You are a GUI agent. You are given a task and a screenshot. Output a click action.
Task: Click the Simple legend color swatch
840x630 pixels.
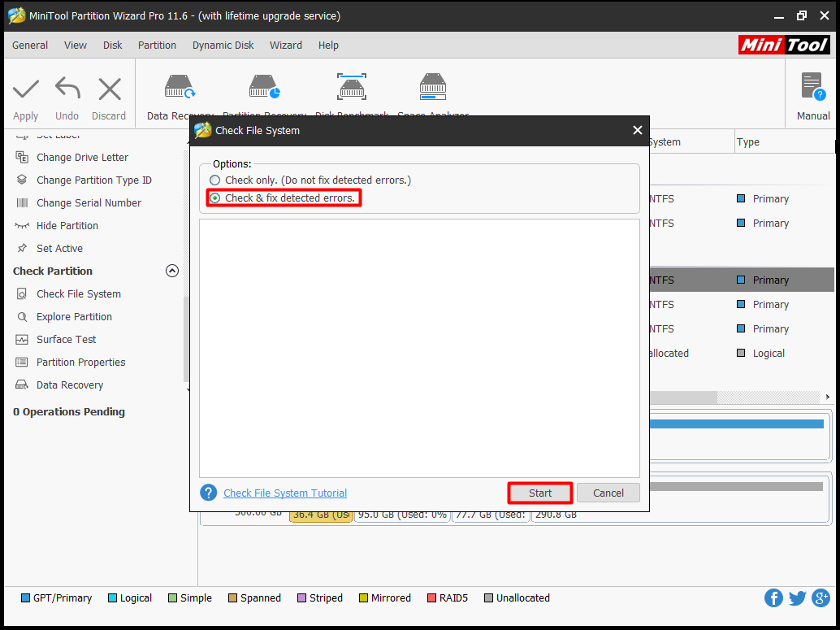click(x=172, y=597)
